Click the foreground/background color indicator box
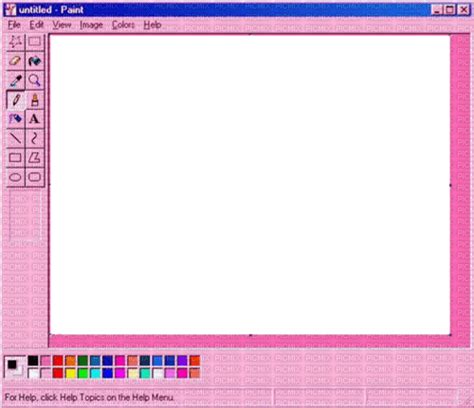The height and width of the screenshot is (408, 474). point(15,367)
